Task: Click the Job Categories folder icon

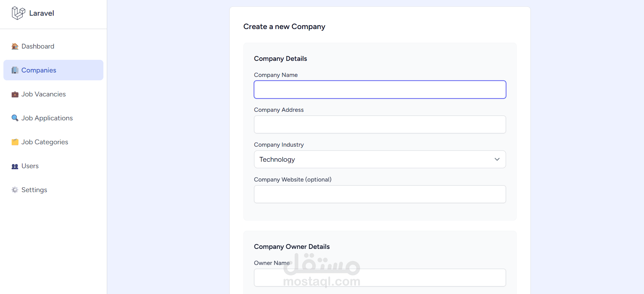Action: click(15, 142)
